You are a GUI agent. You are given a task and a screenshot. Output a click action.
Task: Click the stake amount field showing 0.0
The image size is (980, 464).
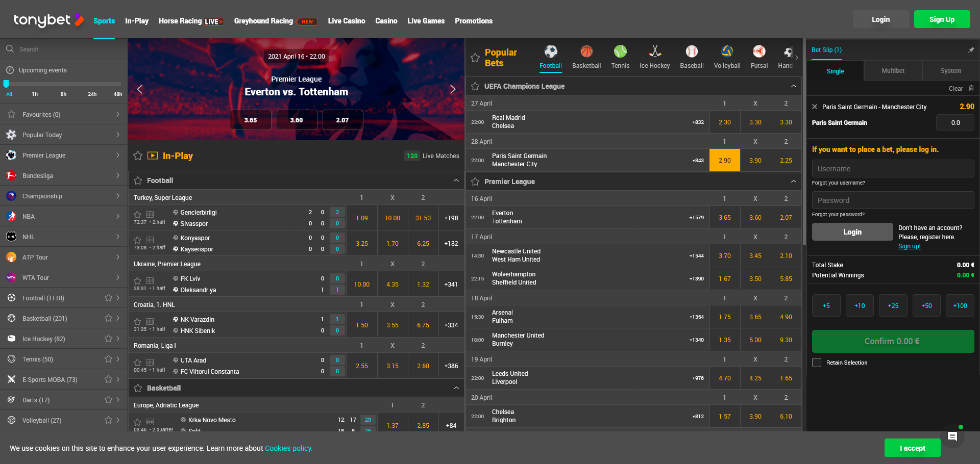point(955,122)
